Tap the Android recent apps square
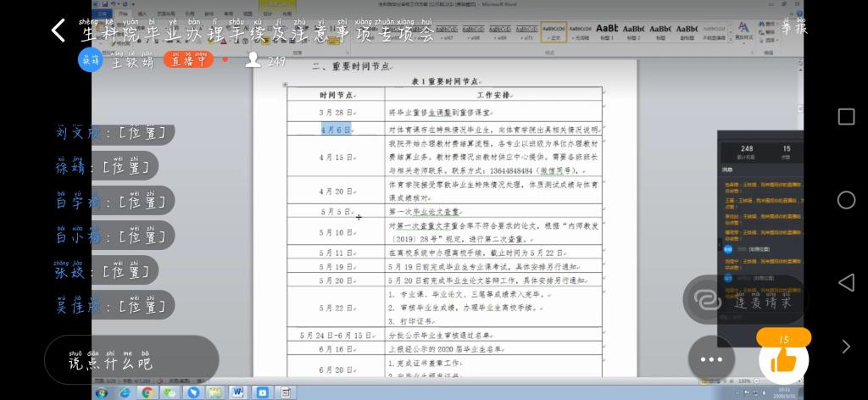 [x=845, y=116]
